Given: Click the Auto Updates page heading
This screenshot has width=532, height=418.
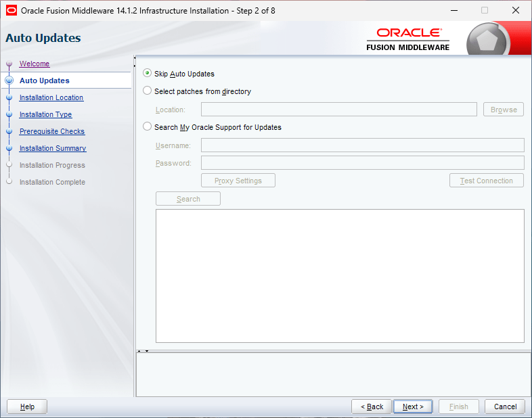Looking at the screenshot, I should (x=43, y=38).
